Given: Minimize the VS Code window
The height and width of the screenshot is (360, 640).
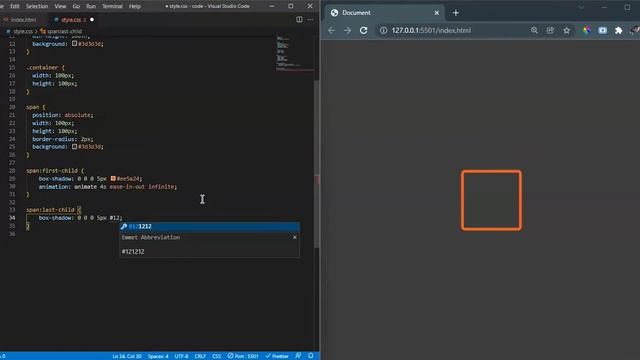Looking at the screenshot, I should pos(272,6).
